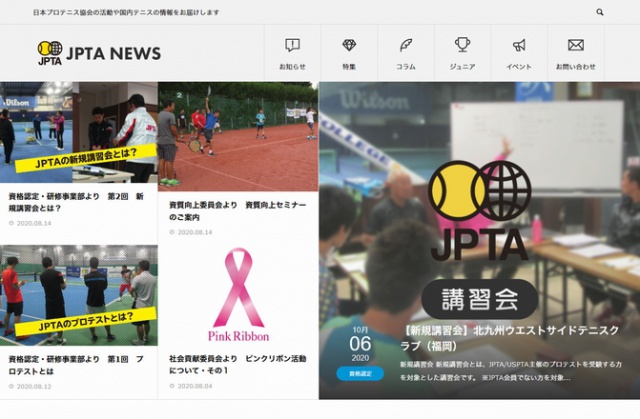Open JPTAのプロテストとは？ thumbnail image
Screen dimensions: 640x419
(78, 295)
